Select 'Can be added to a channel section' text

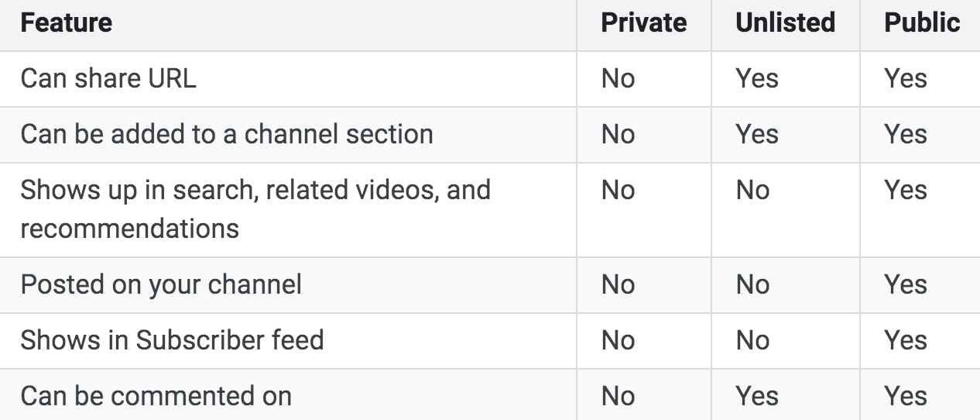click(x=227, y=134)
